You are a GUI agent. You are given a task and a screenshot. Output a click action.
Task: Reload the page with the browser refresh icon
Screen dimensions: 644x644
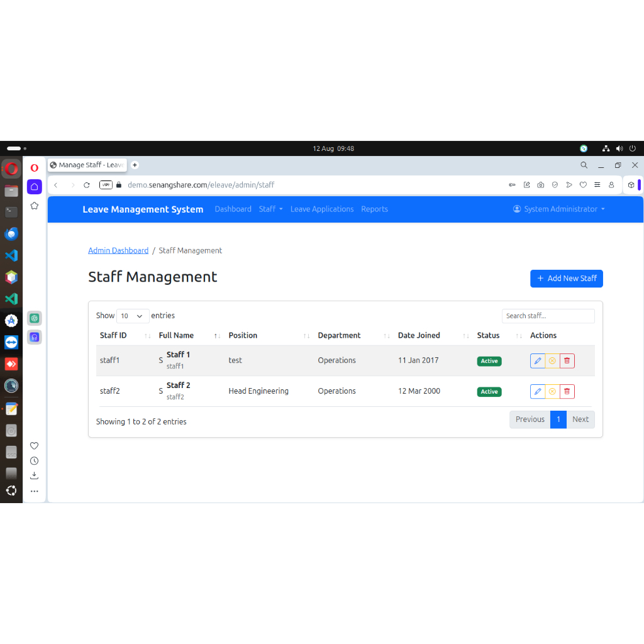pyautogui.click(x=87, y=185)
